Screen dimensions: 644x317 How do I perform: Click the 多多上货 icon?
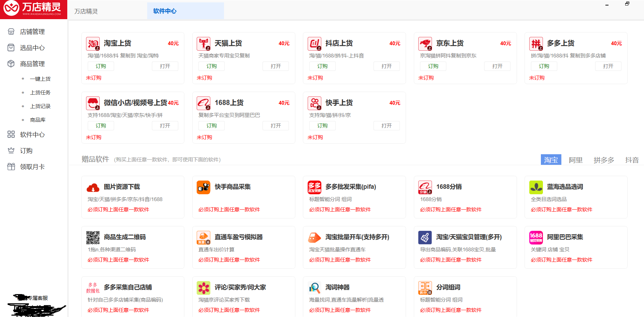(x=536, y=44)
